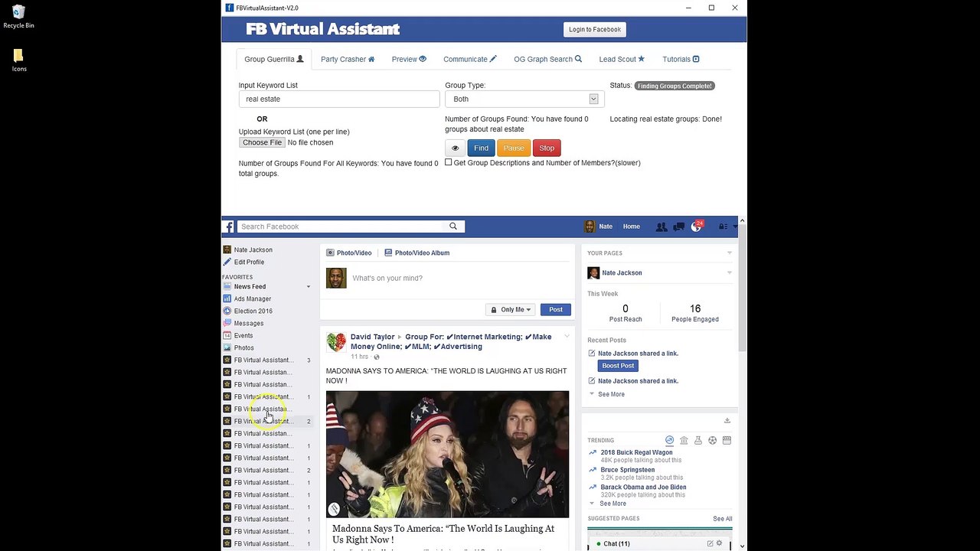Click David Taylor's profile picture
The height and width of the screenshot is (551, 980).
point(336,342)
